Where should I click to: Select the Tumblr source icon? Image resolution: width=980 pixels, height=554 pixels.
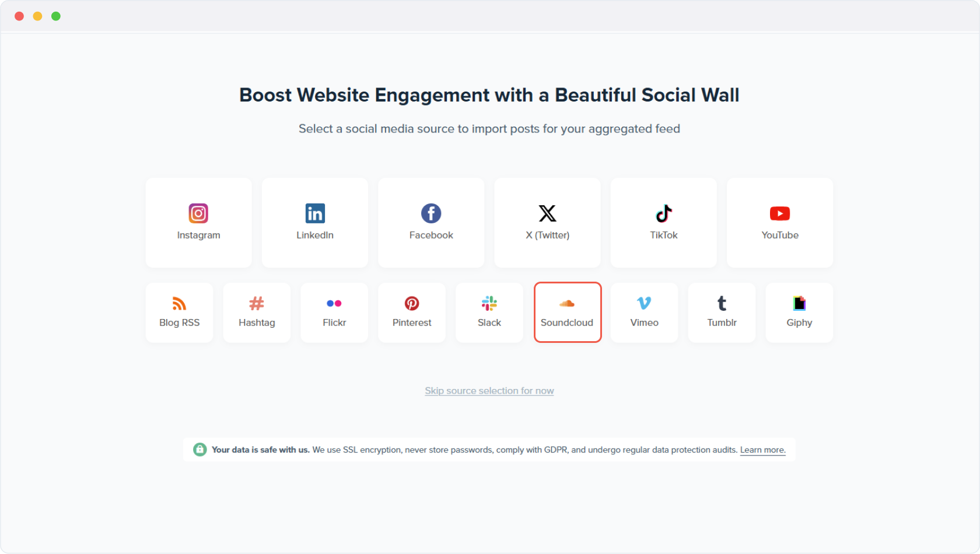pyautogui.click(x=722, y=303)
